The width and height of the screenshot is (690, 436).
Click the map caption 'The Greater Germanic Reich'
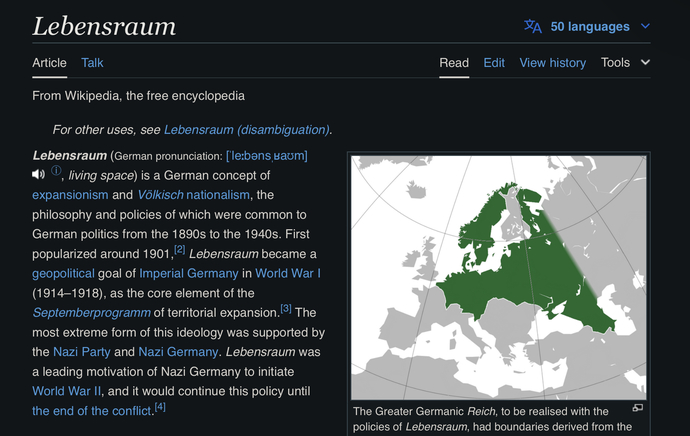click(x=424, y=411)
